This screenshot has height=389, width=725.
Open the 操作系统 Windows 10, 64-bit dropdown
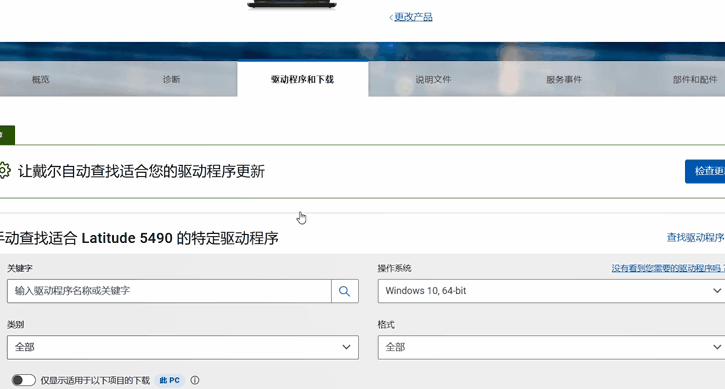point(551,291)
